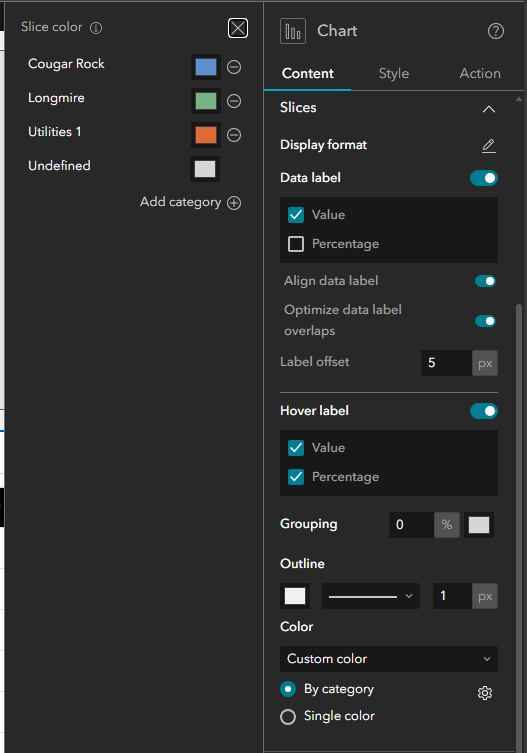The height and width of the screenshot is (753, 527).
Task: Click the Chart widget icon
Action: click(293, 31)
